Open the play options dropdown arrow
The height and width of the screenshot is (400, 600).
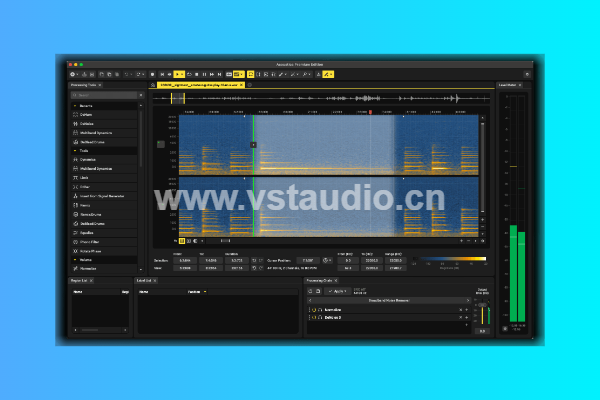click(183, 74)
